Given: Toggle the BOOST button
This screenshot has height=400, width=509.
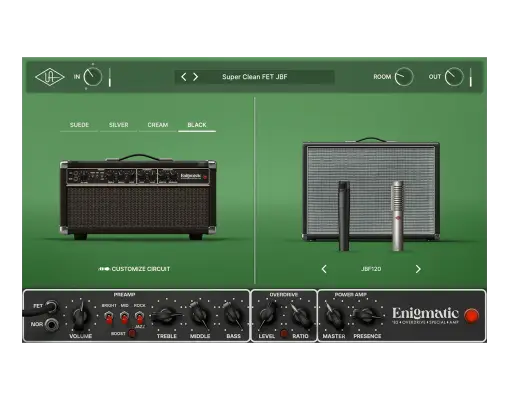Looking at the screenshot, I should pos(132,333).
